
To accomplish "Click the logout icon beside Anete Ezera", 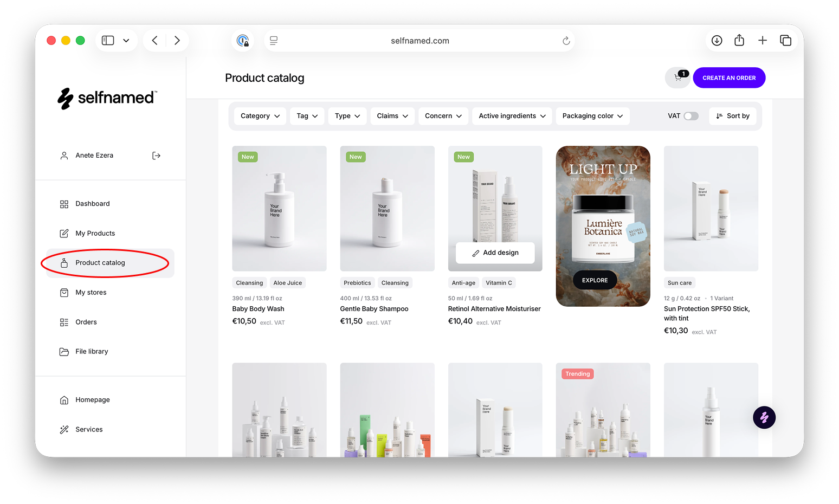I will coord(156,156).
